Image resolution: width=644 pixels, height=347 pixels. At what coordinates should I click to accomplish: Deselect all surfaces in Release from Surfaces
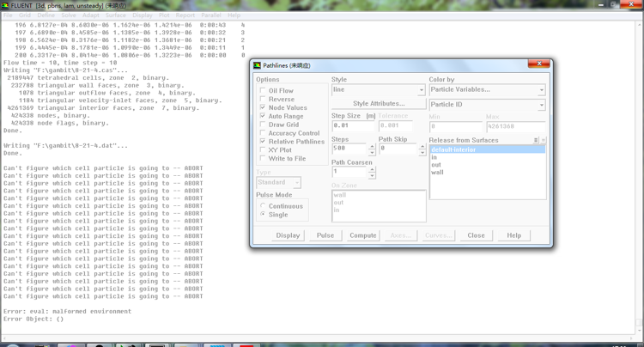(543, 140)
